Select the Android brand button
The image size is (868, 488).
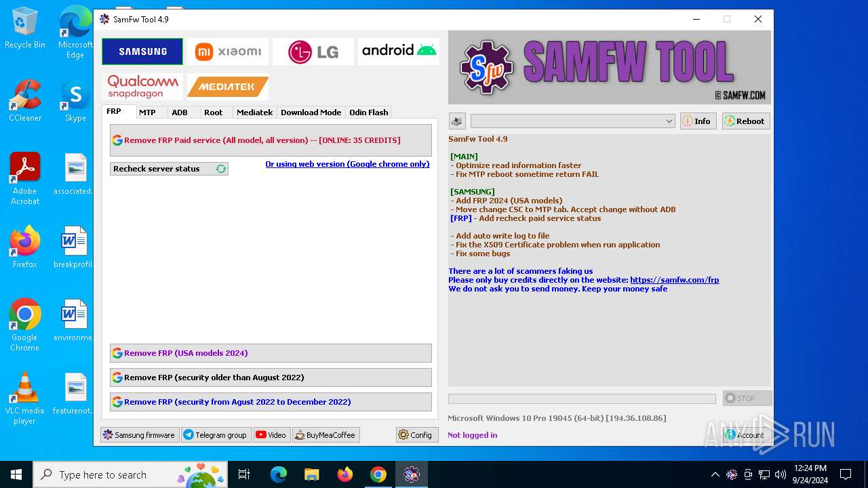(x=399, y=52)
